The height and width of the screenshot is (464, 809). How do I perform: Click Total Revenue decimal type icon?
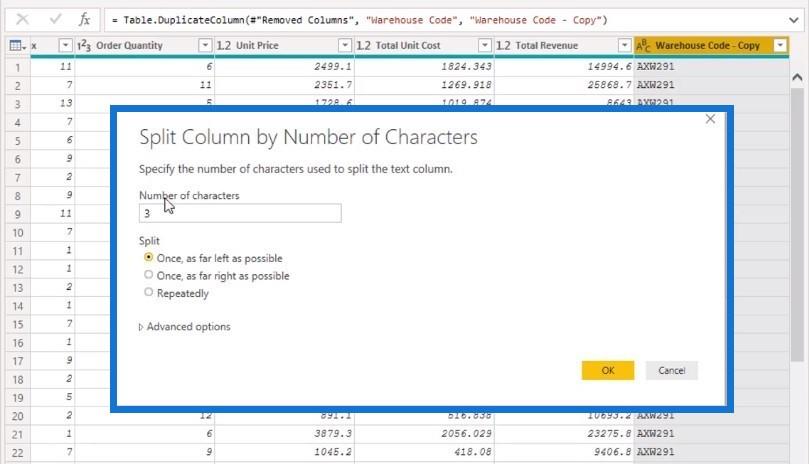tap(503, 45)
